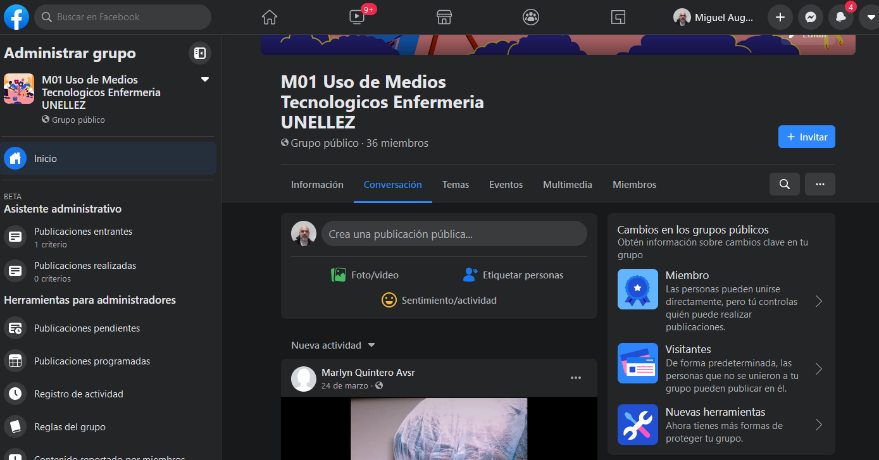
Task: Click the Miembro ribbon badge icon
Action: pos(637,289)
